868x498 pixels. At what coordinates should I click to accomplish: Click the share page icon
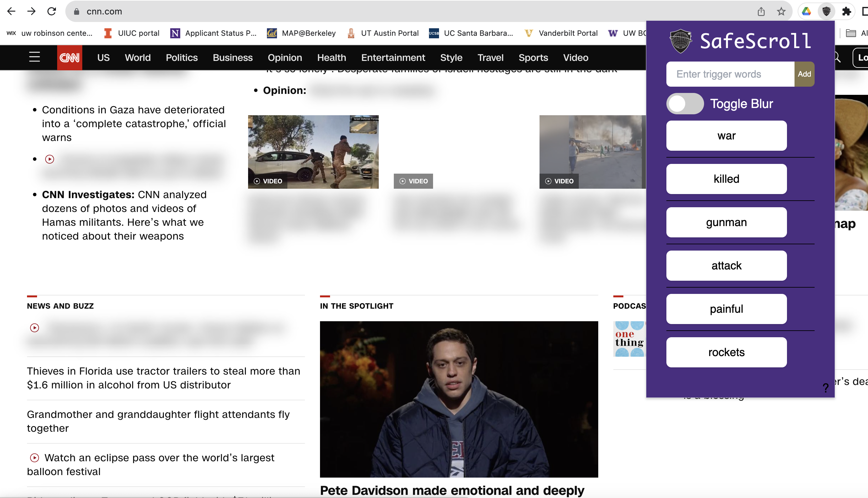[761, 11]
